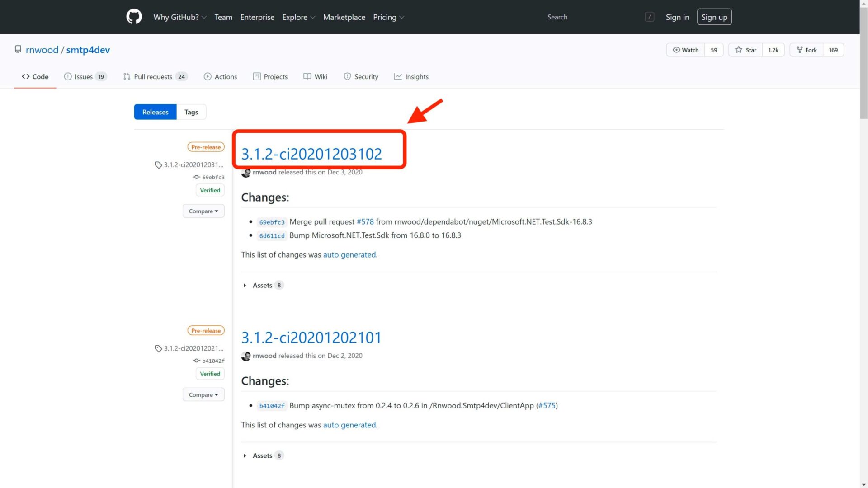The image size is (868, 488).
Task: Click rnwood author name on Dec 2 release
Action: click(264, 355)
